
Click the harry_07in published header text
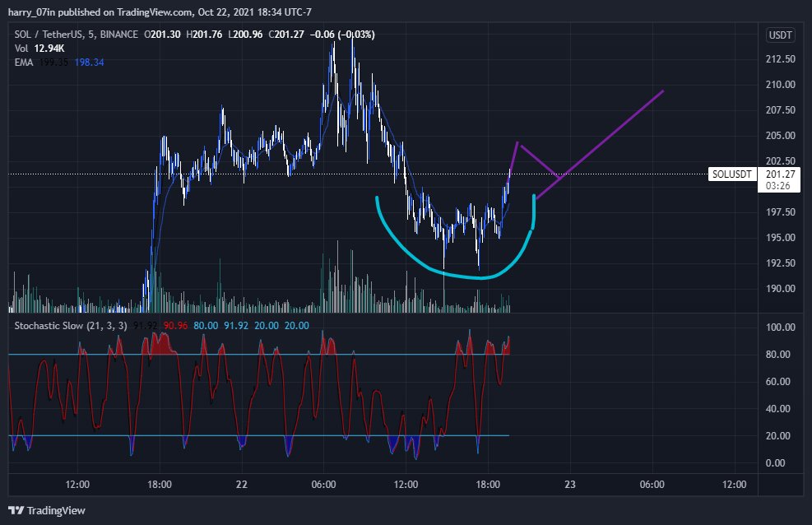[x=160, y=12]
